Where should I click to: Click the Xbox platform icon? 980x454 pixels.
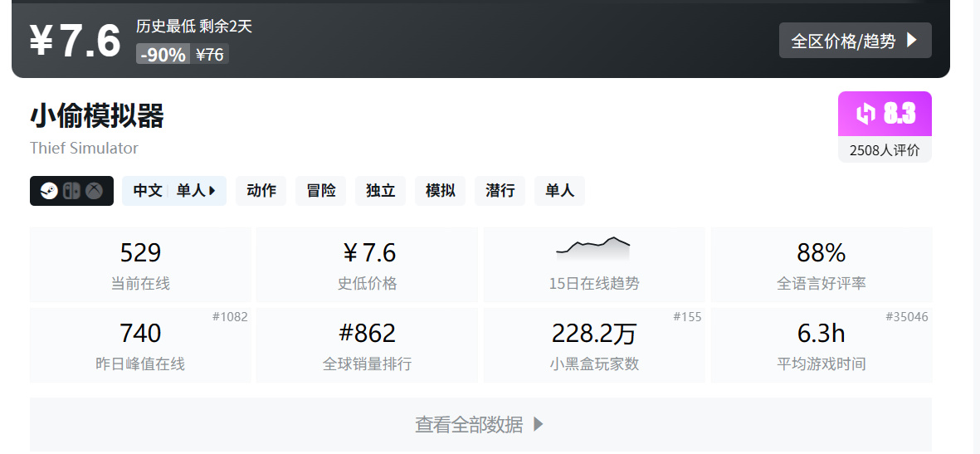(95, 191)
